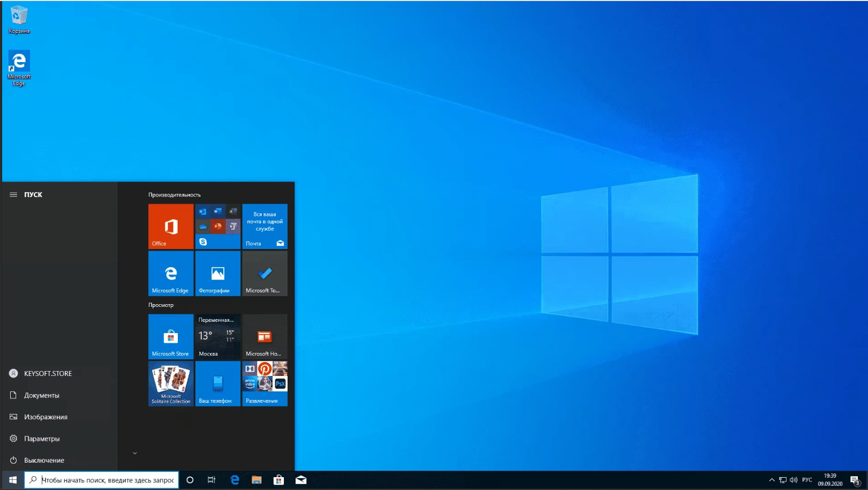This screenshot has width=868, height=490.
Task: Collapse tile groups with the downward chevron
Action: tap(134, 453)
